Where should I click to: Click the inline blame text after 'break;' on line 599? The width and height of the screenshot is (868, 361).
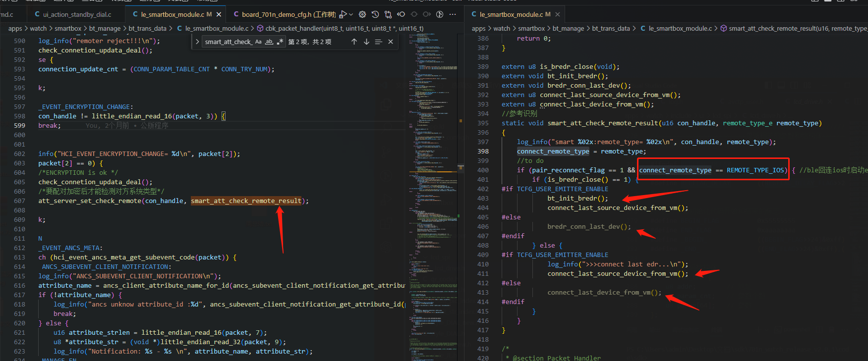127,126
